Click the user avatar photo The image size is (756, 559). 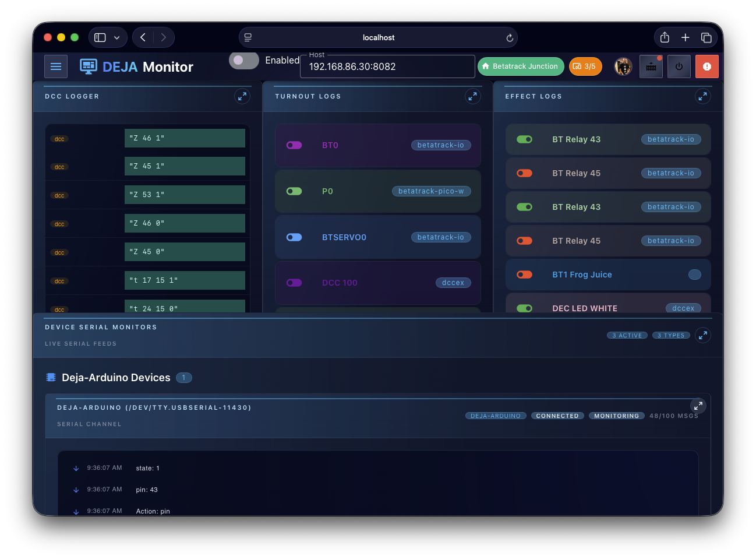(x=623, y=66)
